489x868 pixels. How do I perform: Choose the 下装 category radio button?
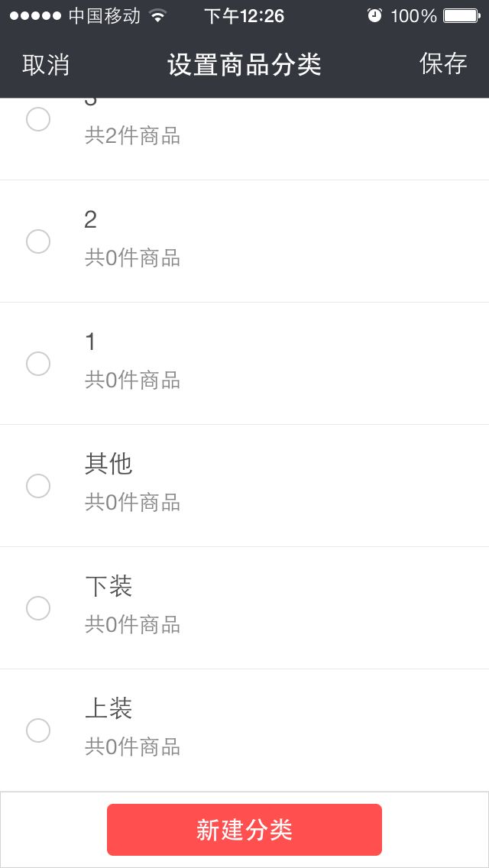38,608
